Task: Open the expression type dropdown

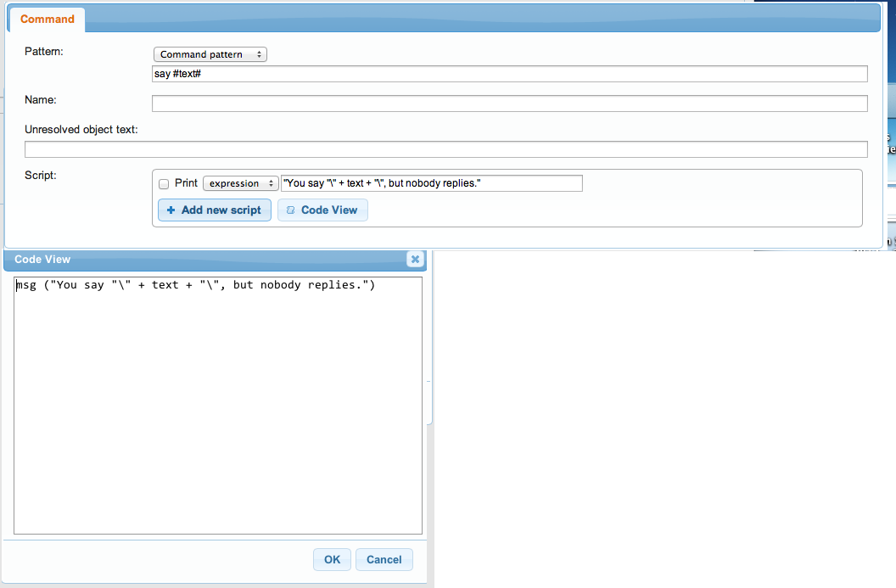Action: click(240, 182)
